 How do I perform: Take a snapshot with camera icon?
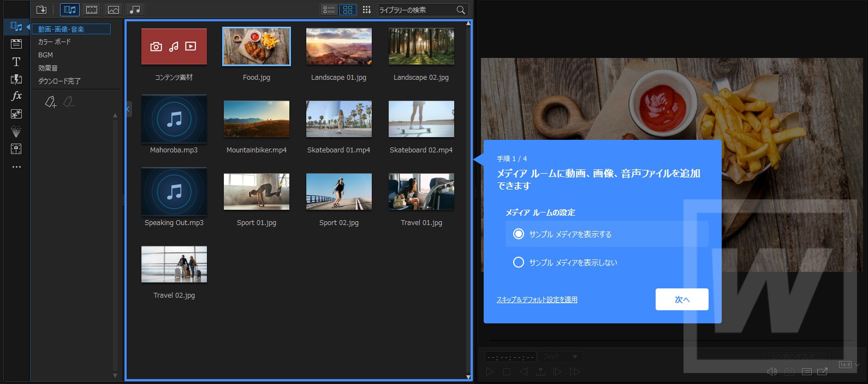[789, 372]
